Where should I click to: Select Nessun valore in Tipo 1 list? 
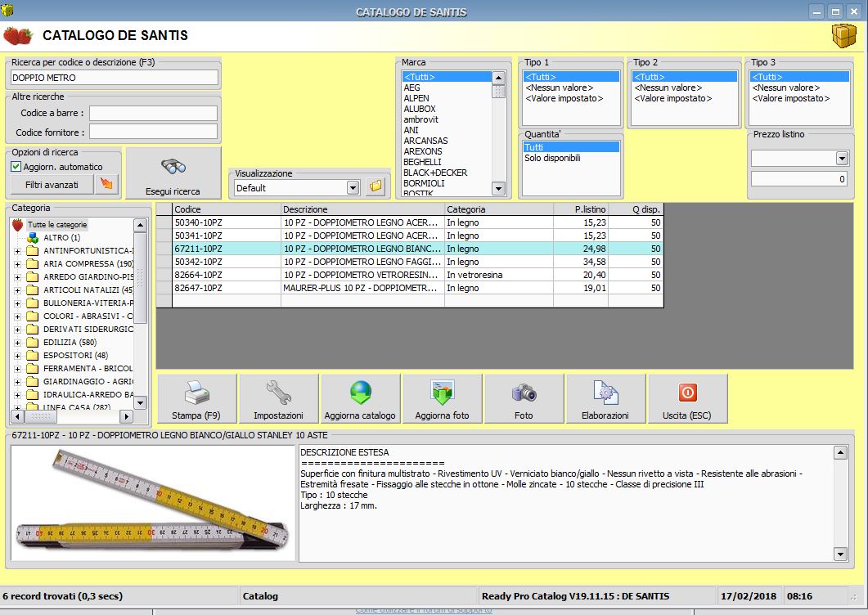click(560, 88)
